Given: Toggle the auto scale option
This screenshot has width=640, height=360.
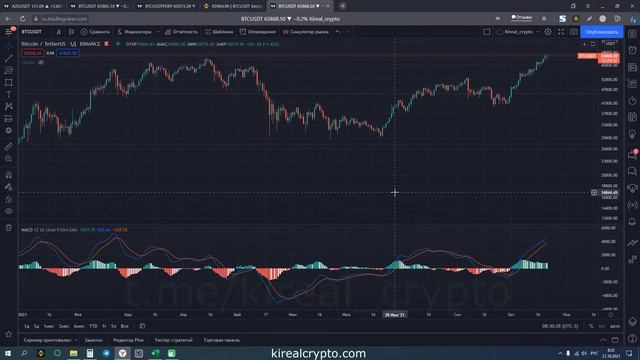Looking at the screenshot, I should tap(615, 326).
